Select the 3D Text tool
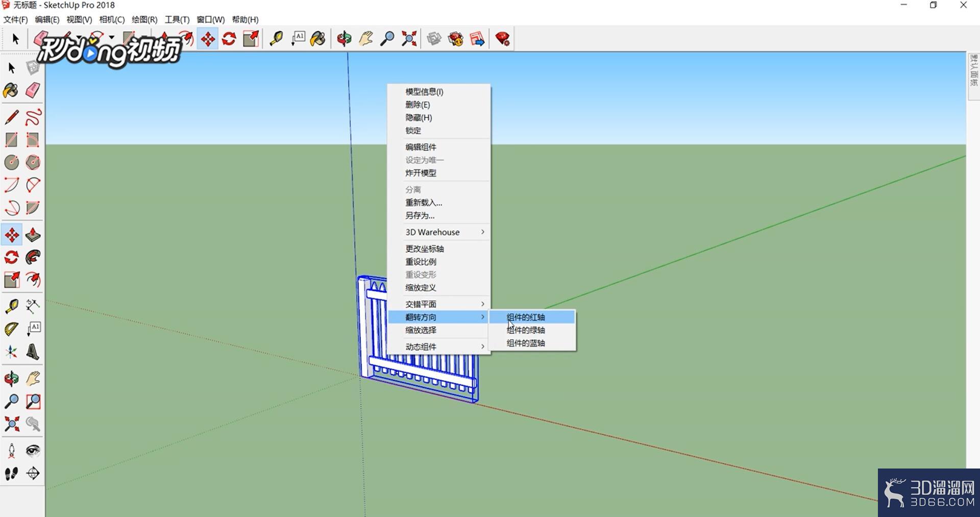The height and width of the screenshot is (517, 980). [33, 352]
